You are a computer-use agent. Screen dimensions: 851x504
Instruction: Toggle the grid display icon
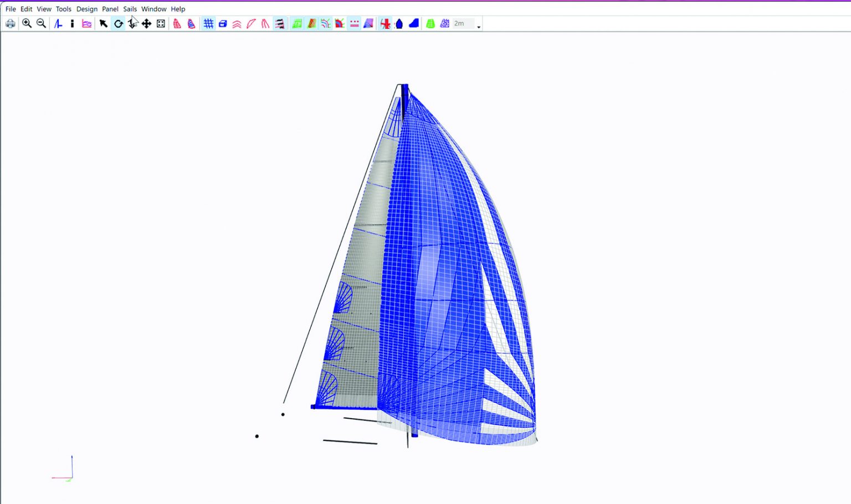(209, 23)
